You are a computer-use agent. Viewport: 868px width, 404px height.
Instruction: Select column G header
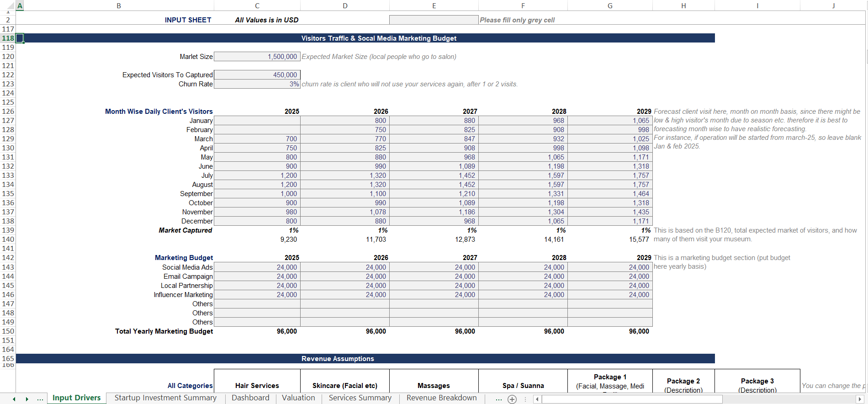tap(610, 5)
